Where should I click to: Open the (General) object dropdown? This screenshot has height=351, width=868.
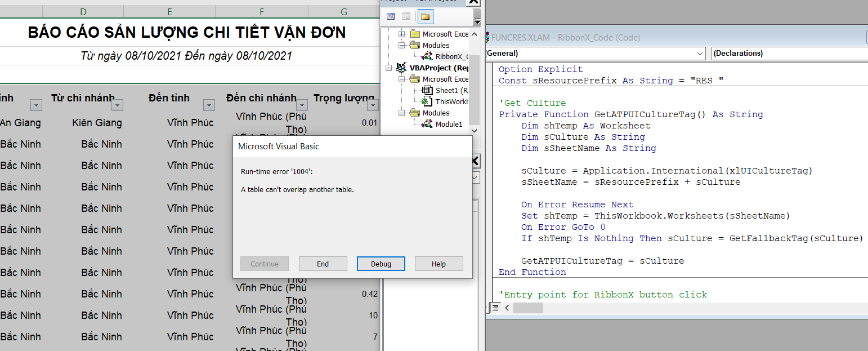coord(700,54)
